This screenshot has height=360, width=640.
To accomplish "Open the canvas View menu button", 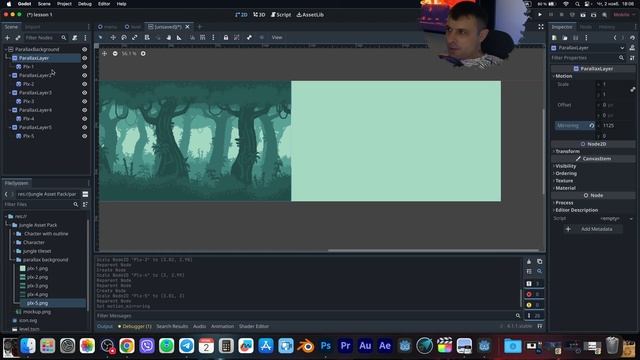I will [x=277, y=37].
